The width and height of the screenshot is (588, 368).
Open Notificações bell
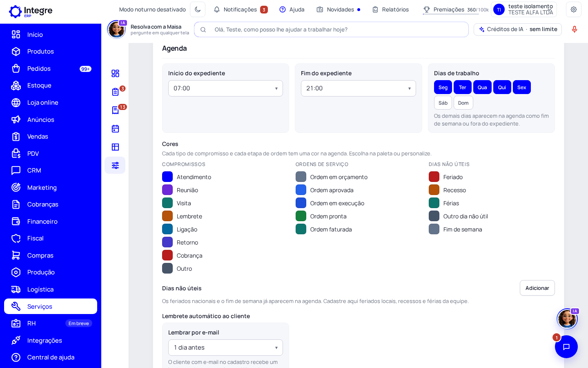(241, 9)
